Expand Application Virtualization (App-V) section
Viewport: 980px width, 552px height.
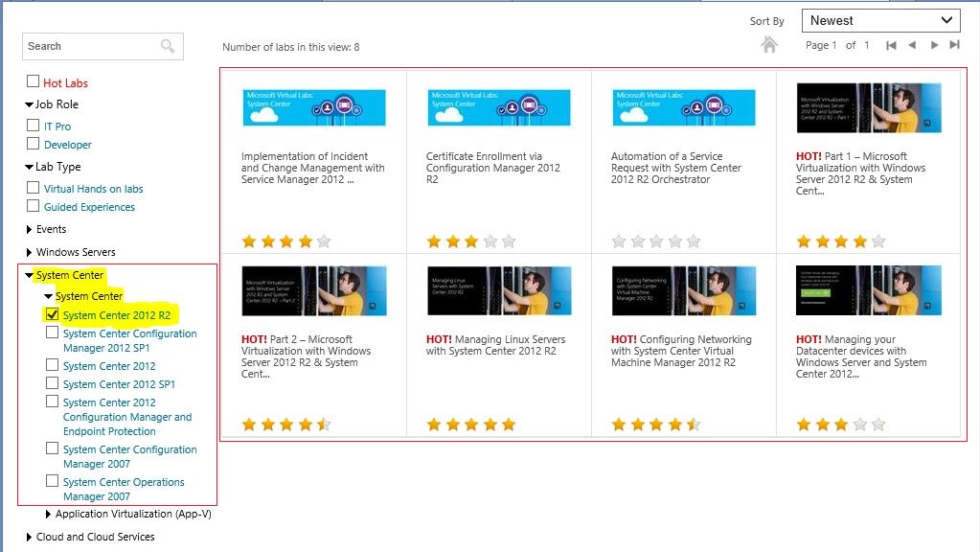[x=48, y=514]
